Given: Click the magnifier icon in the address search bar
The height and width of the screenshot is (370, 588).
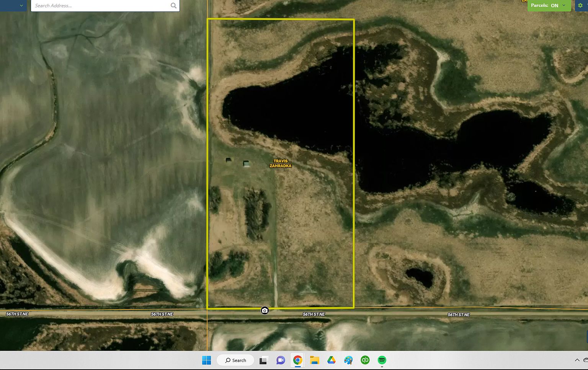Looking at the screenshot, I should coord(173,5).
